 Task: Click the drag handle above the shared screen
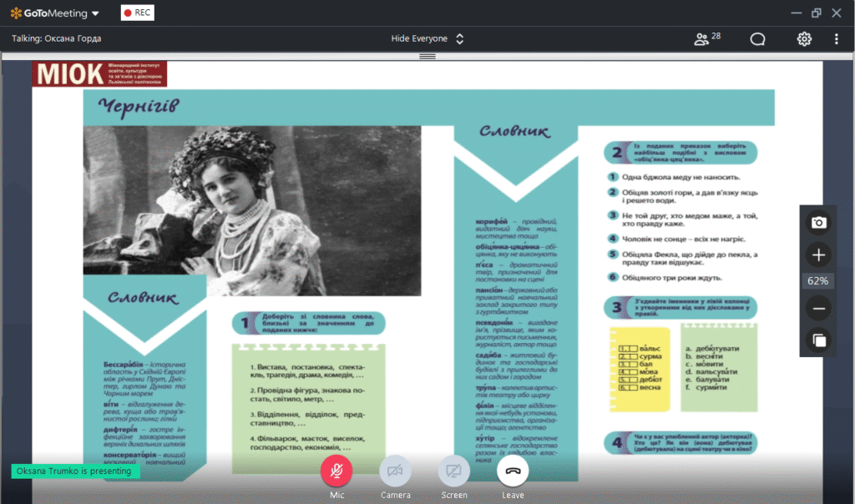[x=427, y=56]
